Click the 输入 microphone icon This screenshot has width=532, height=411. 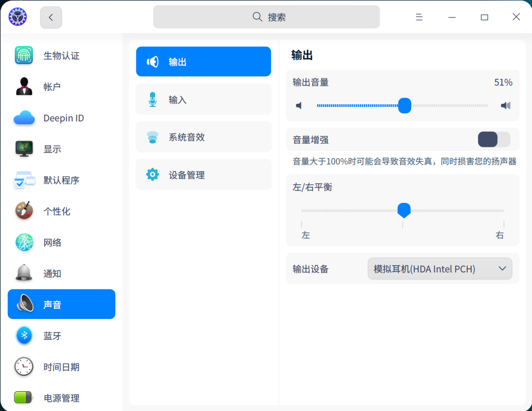[x=153, y=99]
